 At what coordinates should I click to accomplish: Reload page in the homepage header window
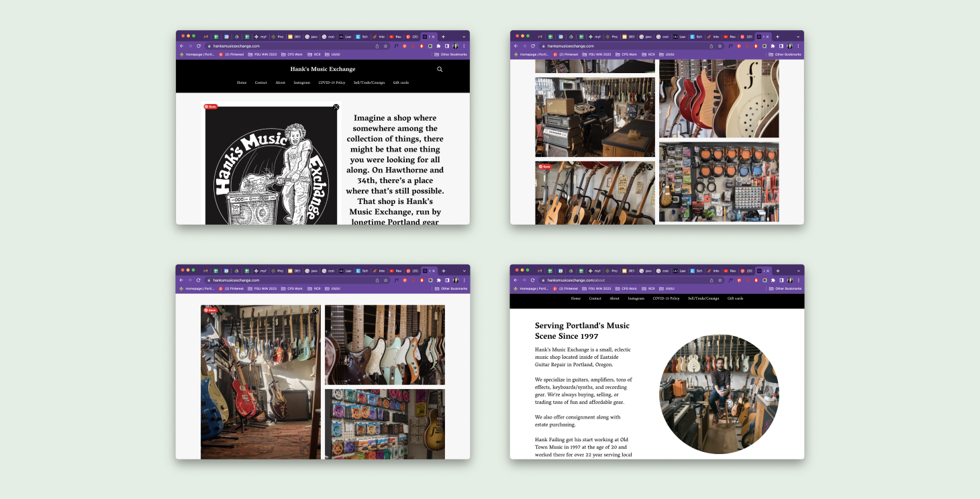pos(199,46)
